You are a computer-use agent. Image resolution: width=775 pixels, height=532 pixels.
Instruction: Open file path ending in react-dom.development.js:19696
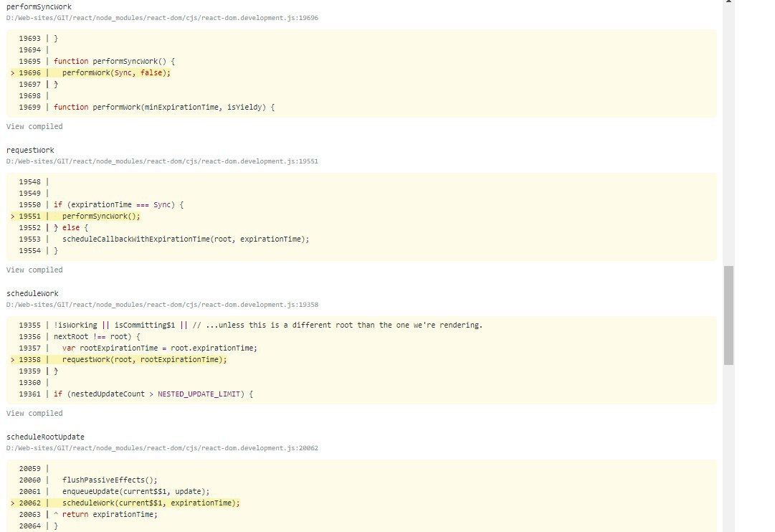[162, 18]
